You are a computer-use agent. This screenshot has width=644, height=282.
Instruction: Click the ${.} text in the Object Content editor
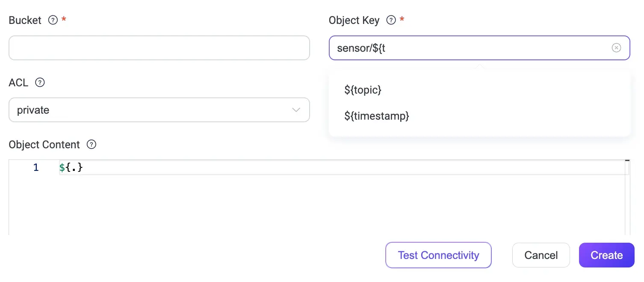71,167
